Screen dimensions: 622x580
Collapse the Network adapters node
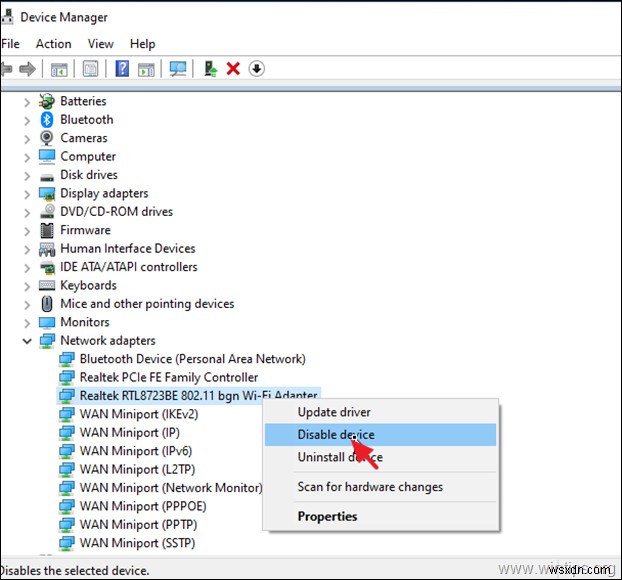[x=27, y=341]
